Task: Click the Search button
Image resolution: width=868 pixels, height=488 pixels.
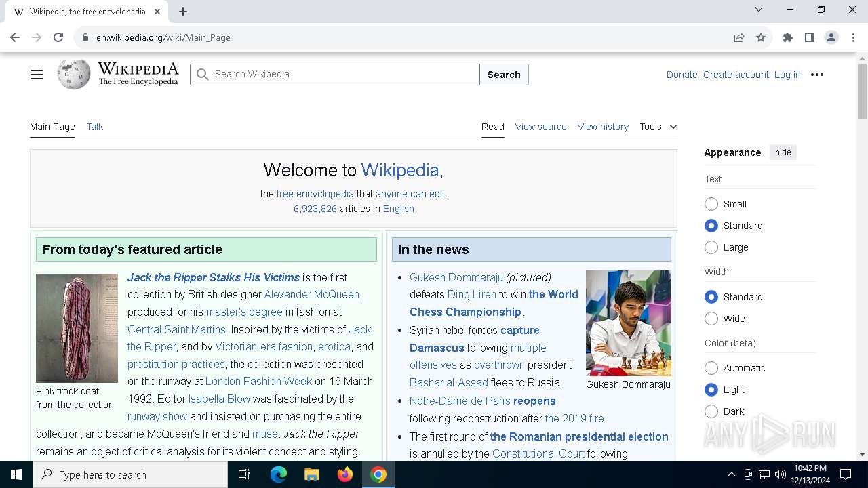Action: click(x=504, y=75)
